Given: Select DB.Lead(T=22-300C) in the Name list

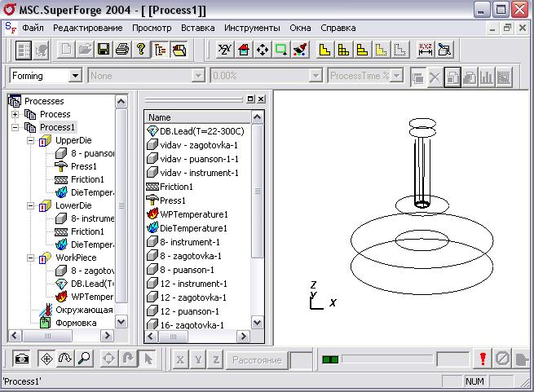Looking at the screenshot, I should point(202,131).
